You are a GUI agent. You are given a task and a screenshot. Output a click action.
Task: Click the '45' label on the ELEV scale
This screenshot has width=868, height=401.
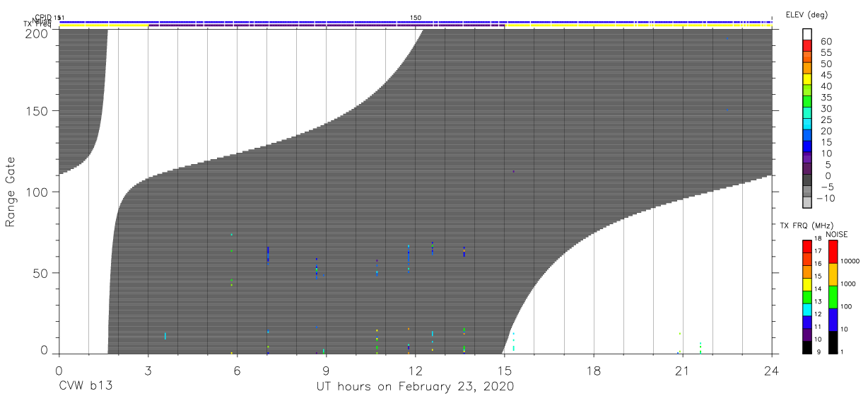pyautogui.click(x=826, y=75)
